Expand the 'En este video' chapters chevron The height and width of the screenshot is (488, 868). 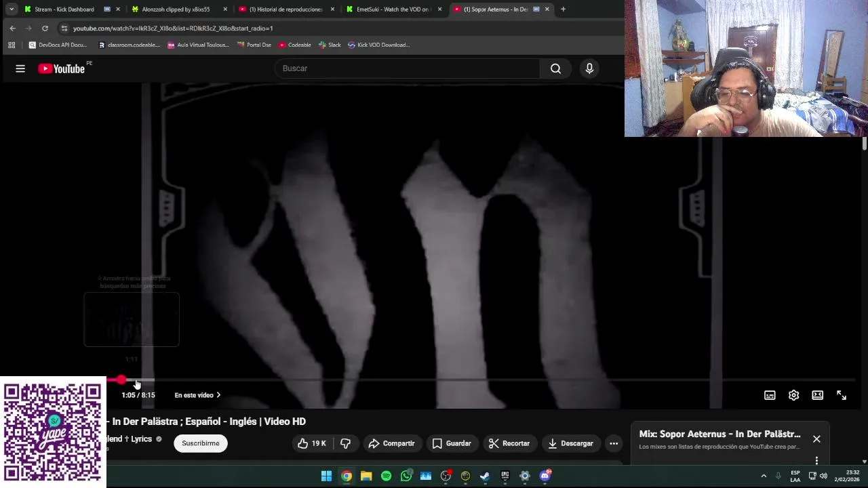(x=218, y=395)
